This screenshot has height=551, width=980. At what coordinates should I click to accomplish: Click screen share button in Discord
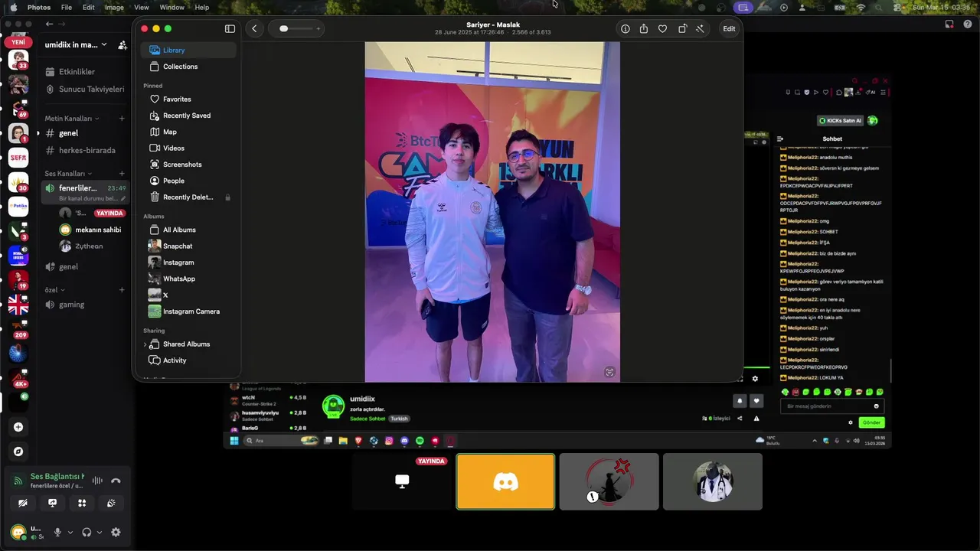click(x=52, y=503)
